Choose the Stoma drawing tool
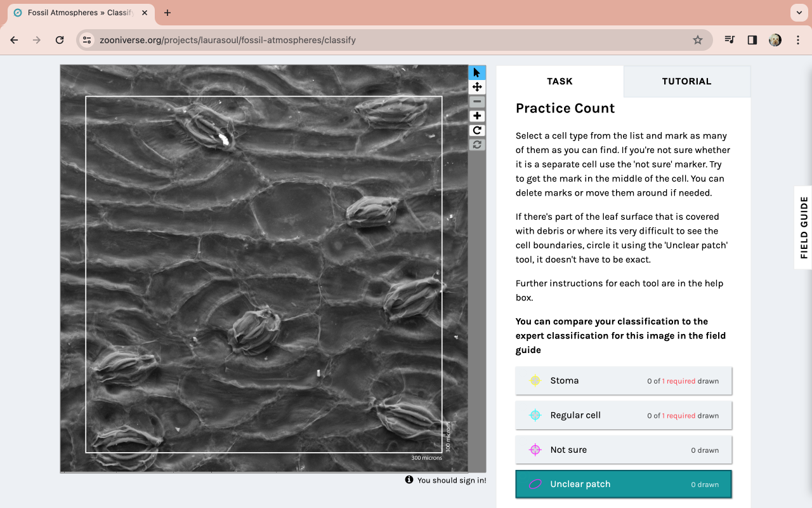 click(x=624, y=381)
